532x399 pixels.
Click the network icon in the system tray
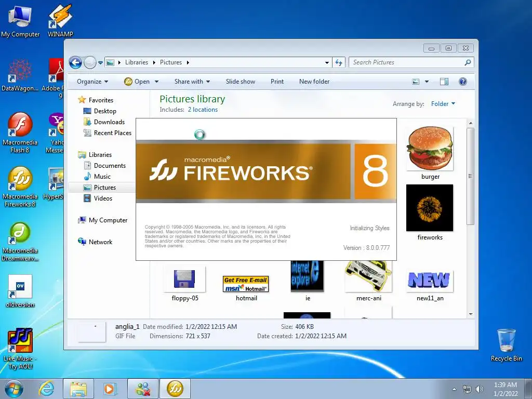467,389
